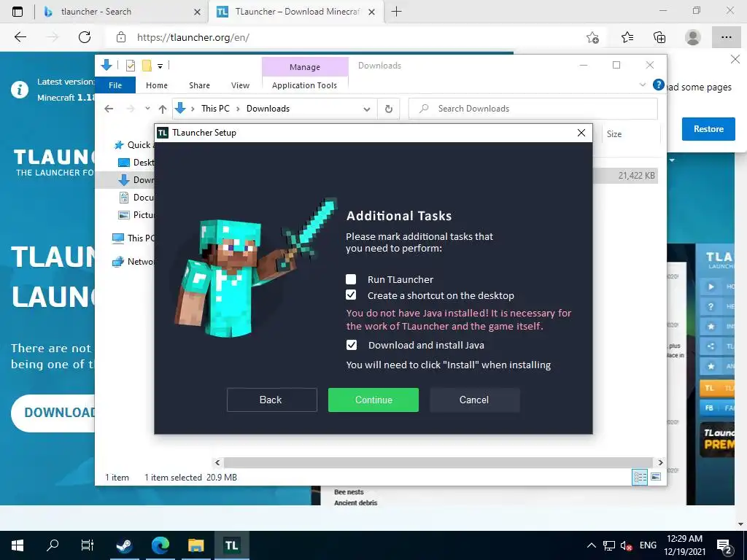Uncheck Download and install Java

351,345
